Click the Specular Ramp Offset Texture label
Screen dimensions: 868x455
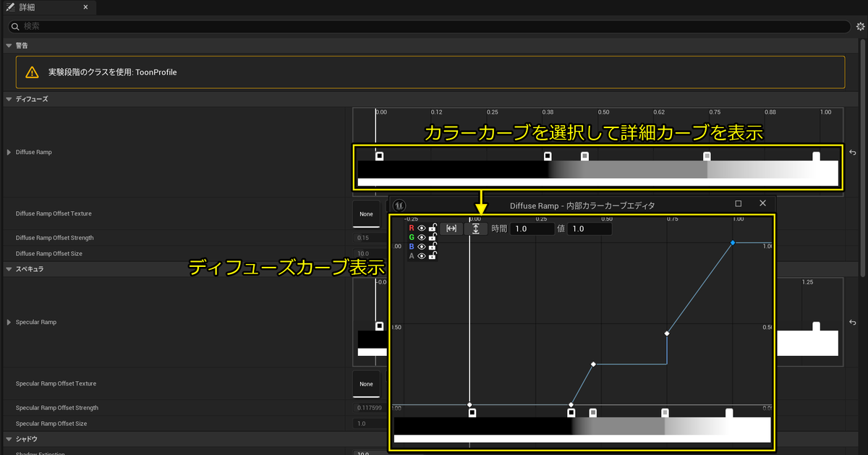56,384
